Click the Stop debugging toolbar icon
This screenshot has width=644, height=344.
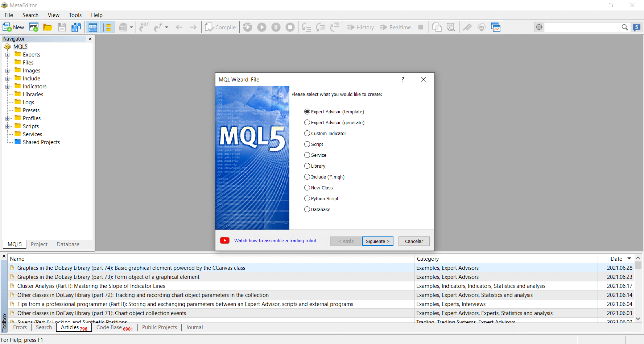click(x=290, y=27)
